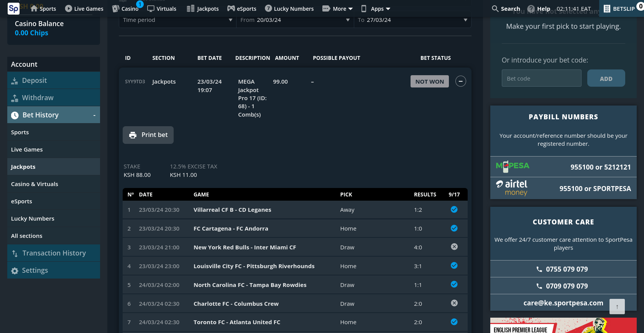The height and width of the screenshot is (333, 644).
Task: Click the Print bet button
Action: pyautogui.click(x=148, y=135)
